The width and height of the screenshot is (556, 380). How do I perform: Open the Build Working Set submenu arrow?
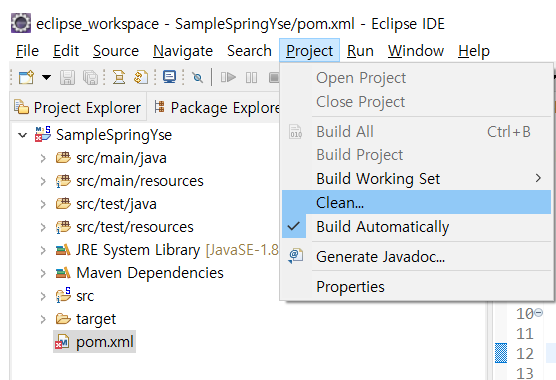(538, 178)
